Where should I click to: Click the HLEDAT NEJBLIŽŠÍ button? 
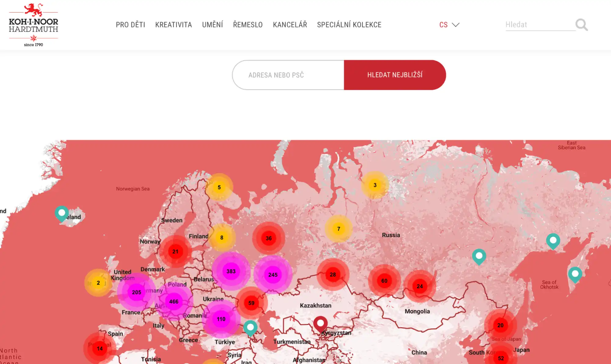395,75
